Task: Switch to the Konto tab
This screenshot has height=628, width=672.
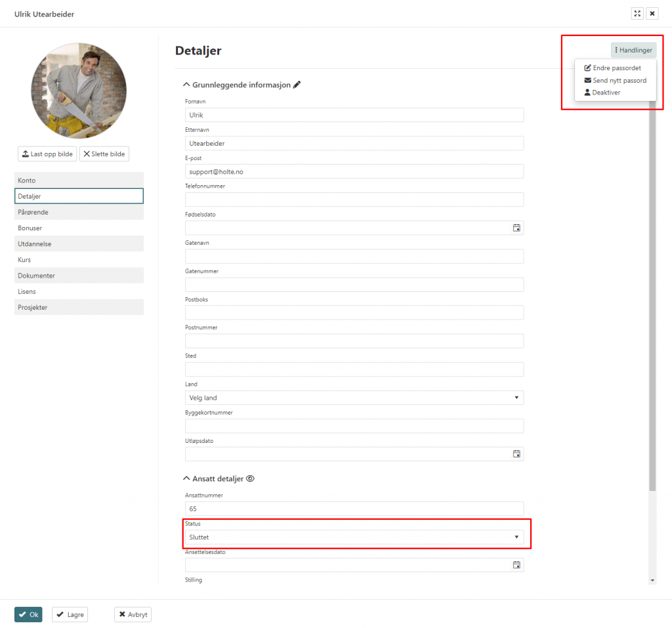Action: 79,180
